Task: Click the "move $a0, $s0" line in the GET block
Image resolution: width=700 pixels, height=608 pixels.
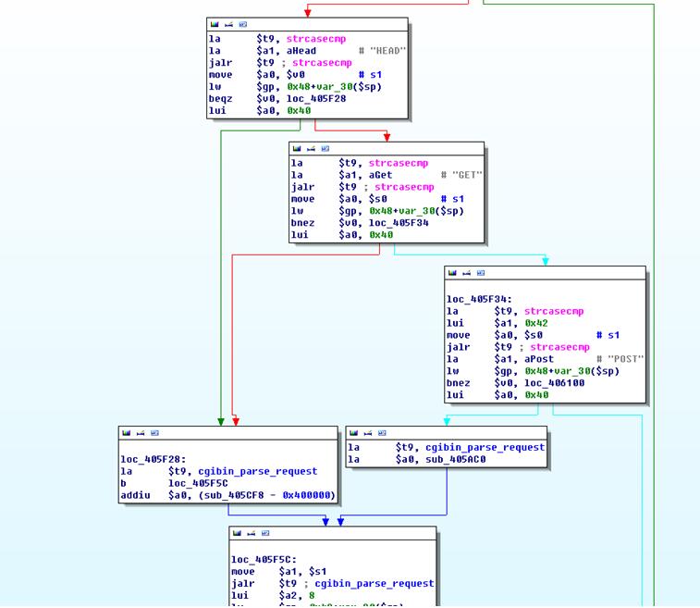Action: (x=339, y=199)
